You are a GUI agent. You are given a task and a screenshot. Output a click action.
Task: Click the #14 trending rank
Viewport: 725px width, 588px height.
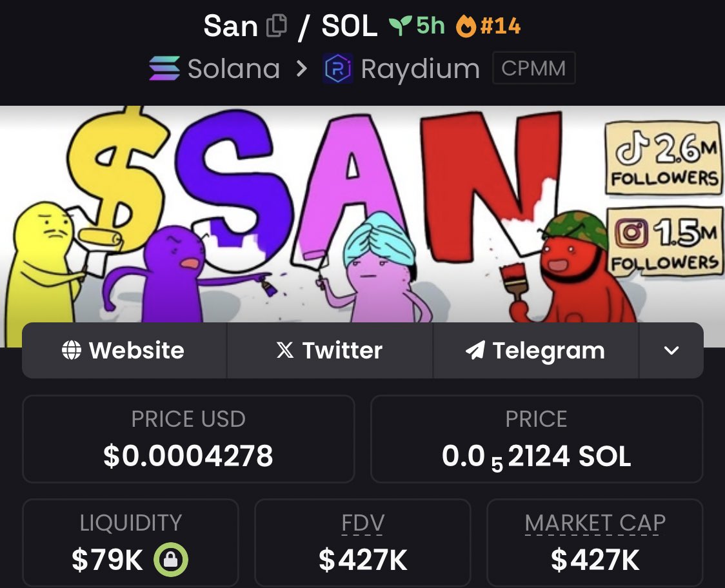(x=501, y=26)
